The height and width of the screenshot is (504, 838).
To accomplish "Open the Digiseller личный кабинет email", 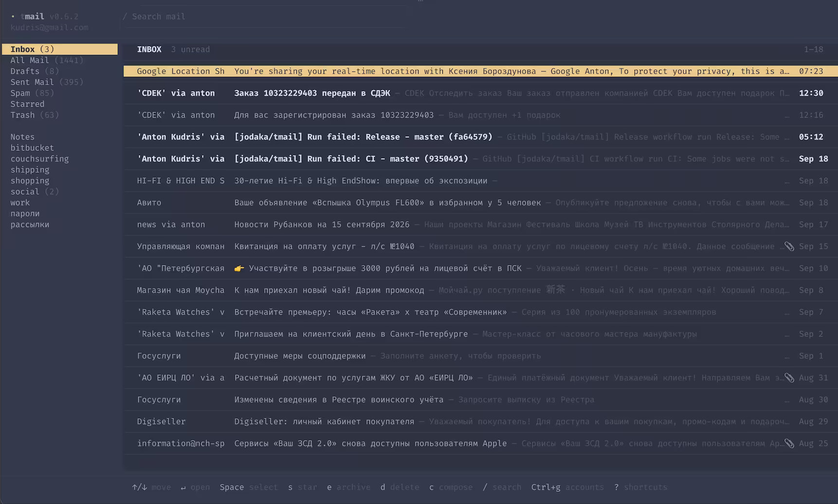I will point(480,421).
